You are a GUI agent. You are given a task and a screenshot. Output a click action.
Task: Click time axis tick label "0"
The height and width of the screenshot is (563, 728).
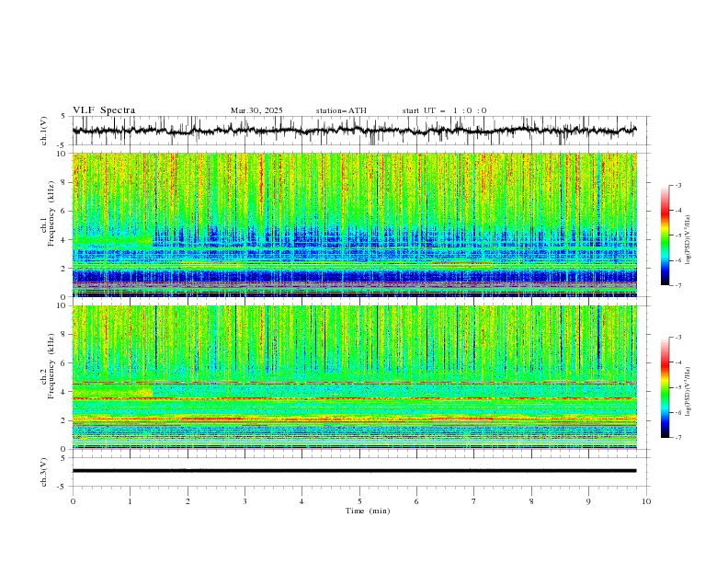tap(73, 501)
